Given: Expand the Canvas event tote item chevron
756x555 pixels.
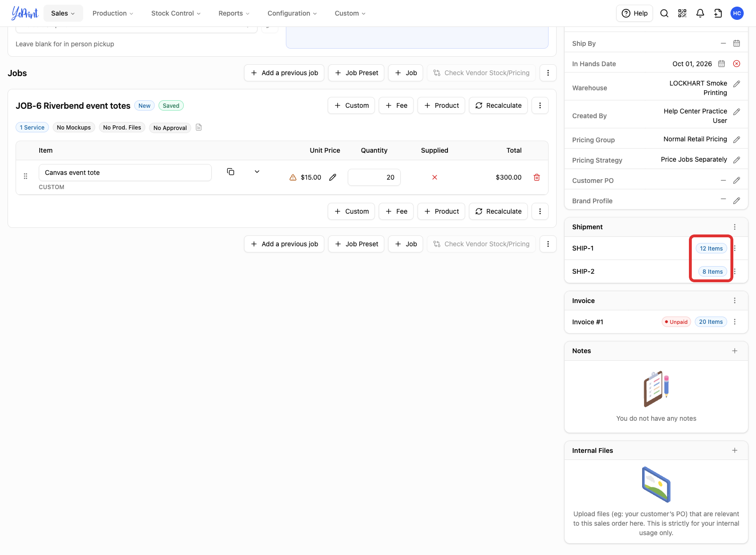Looking at the screenshot, I should point(257,172).
